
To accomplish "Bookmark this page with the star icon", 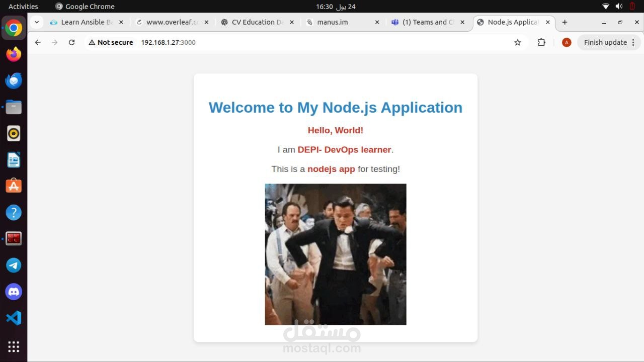I will [517, 42].
